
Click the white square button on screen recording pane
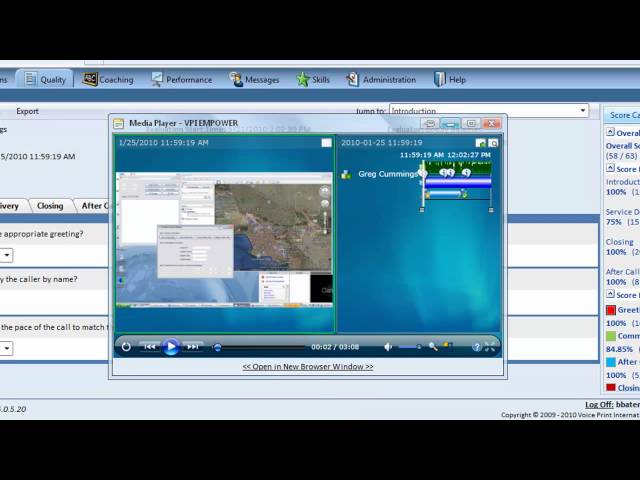pyautogui.click(x=326, y=142)
